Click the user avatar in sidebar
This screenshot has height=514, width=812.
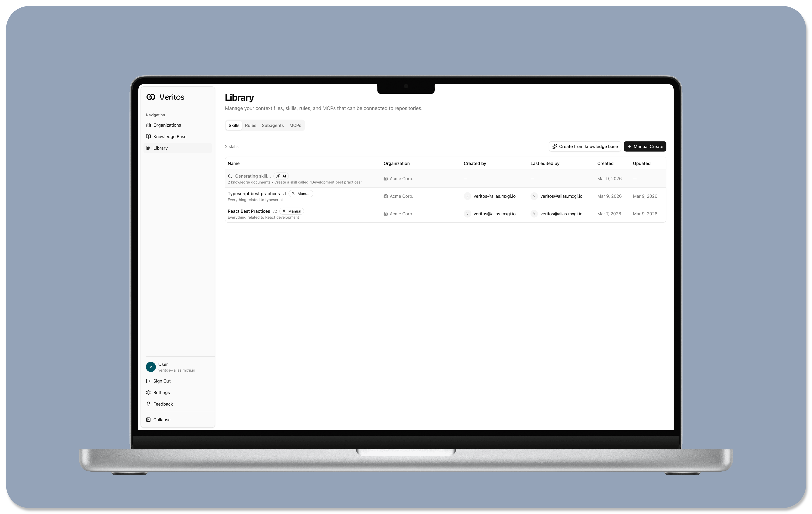151,367
